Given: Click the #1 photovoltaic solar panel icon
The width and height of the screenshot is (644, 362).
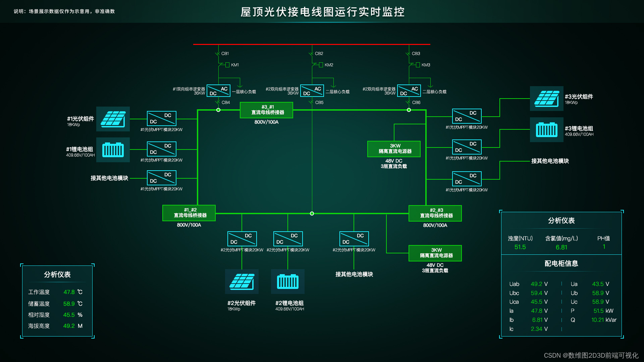Looking at the screenshot, I should pos(113,119).
